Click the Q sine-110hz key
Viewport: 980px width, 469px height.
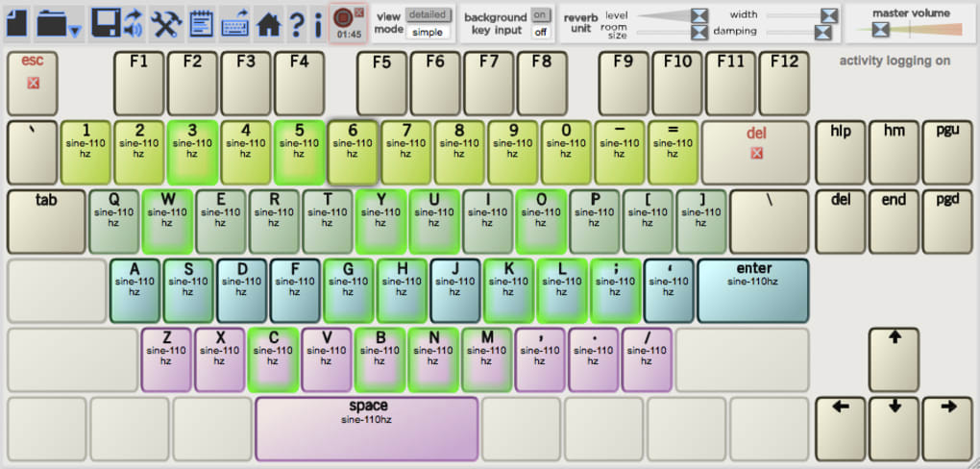tap(113, 222)
